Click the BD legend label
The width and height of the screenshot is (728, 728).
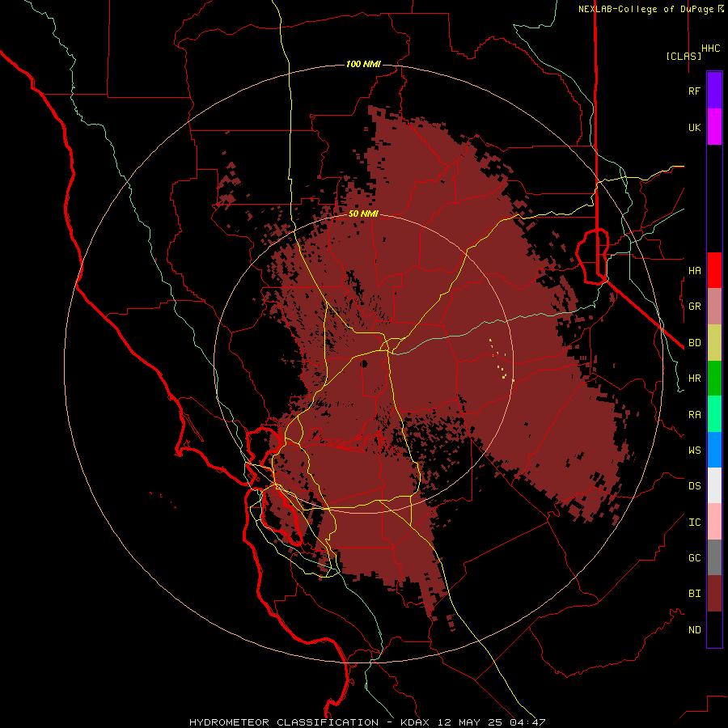point(694,343)
